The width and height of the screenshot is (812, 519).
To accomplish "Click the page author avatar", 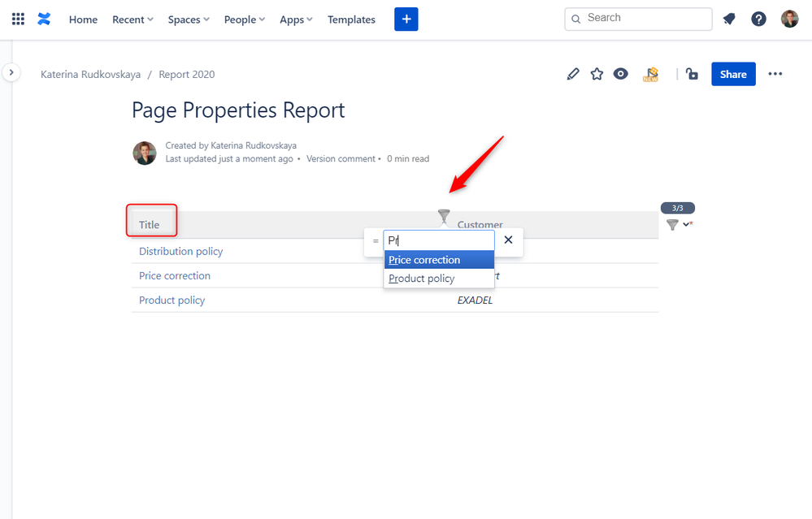I will [x=145, y=154].
